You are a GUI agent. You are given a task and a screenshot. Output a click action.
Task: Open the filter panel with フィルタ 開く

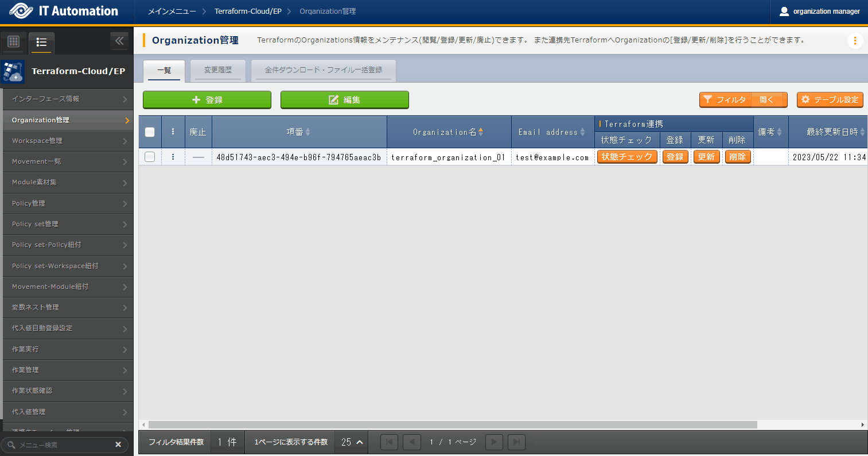point(743,99)
